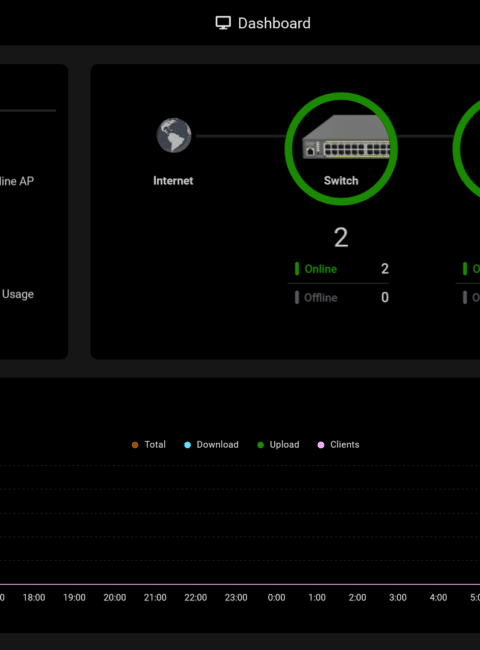The width and height of the screenshot is (480, 650).
Task: Click the 3:00 time axis label
Action: pos(398,597)
